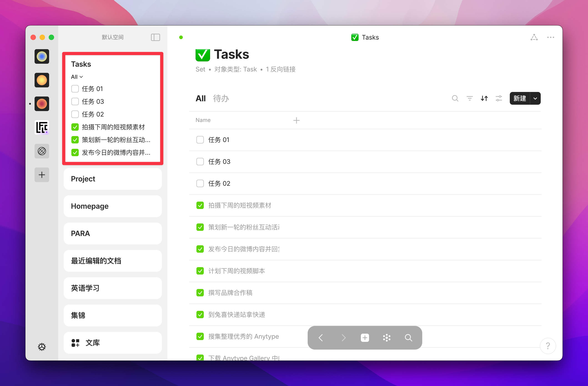Open 策划新一轮的粉丝互动 in sidebar widget

click(x=116, y=140)
